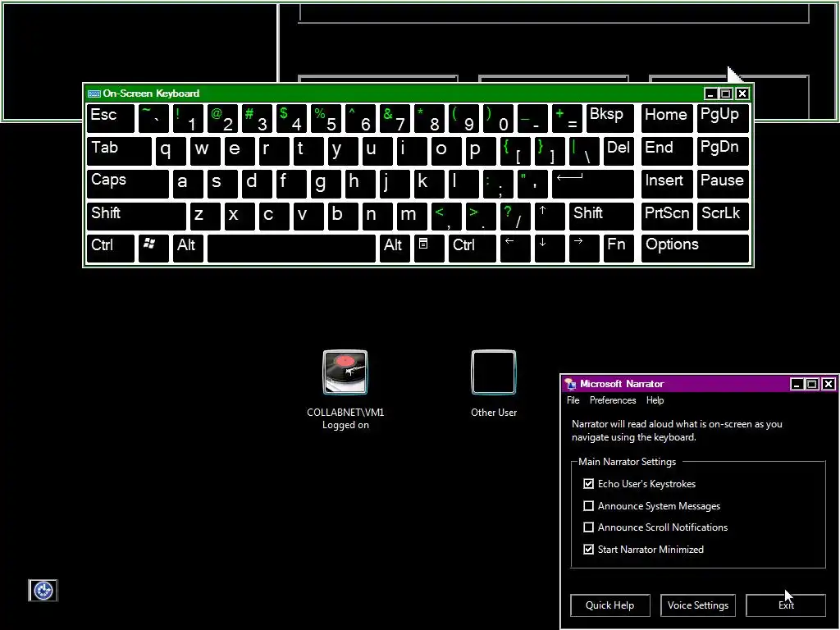Viewport: 840px width, 630px height.
Task: Uncheck Start Narrator Minimized
Action: pos(589,549)
